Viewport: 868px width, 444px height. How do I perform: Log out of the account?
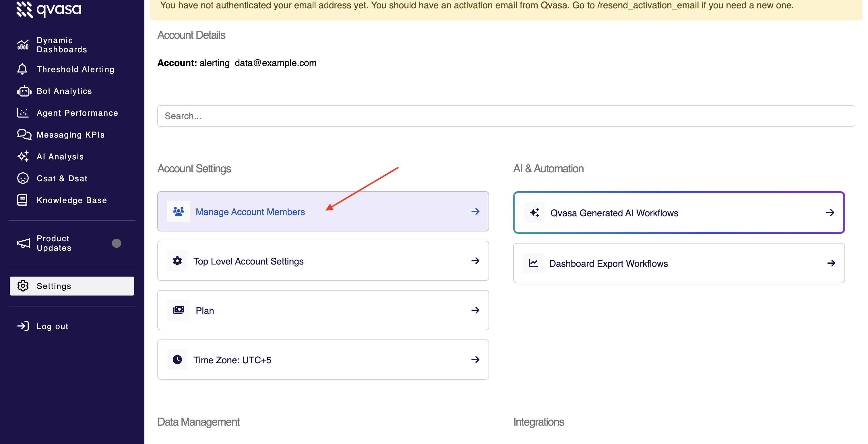click(x=72, y=326)
